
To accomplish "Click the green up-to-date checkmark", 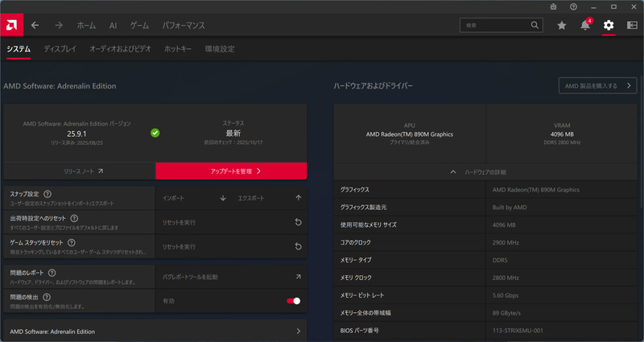I will coord(155,133).
